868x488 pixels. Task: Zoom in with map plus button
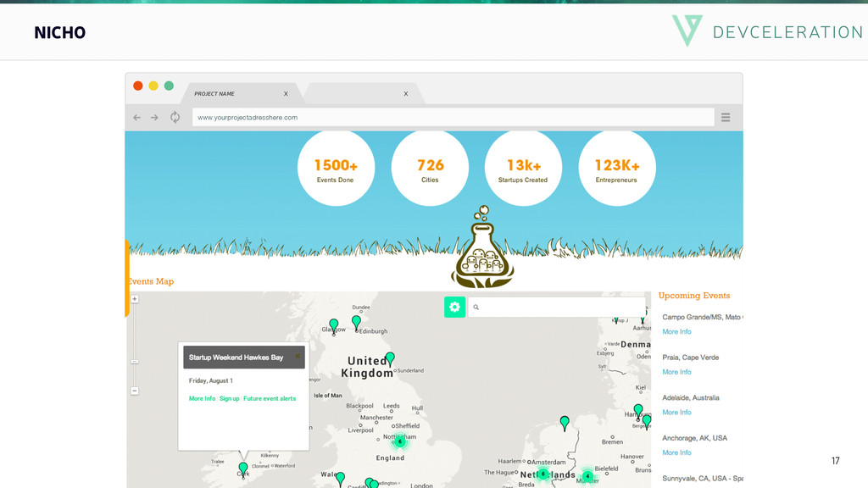135,299
